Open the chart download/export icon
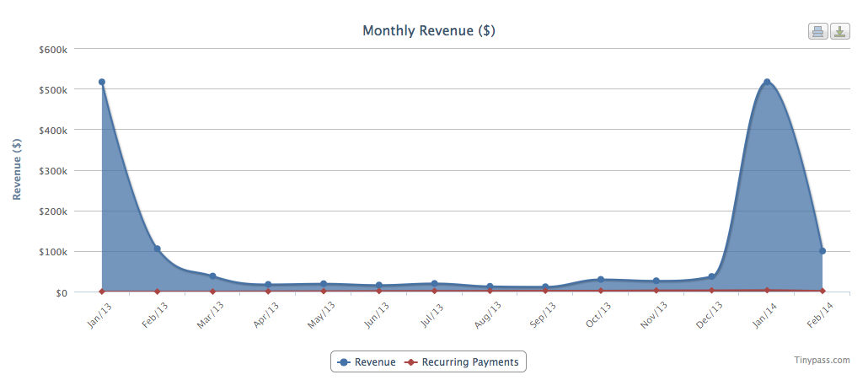 click(839, 32)
